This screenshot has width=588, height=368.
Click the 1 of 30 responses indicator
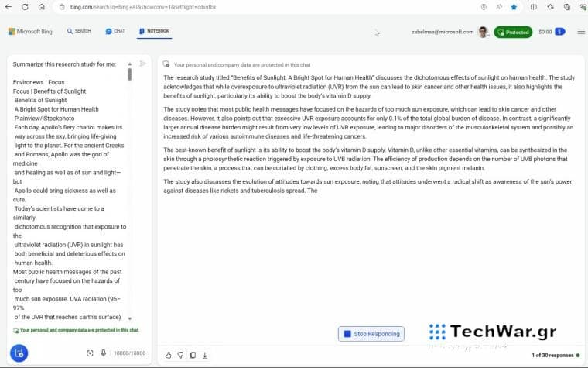tap(552, 355)
